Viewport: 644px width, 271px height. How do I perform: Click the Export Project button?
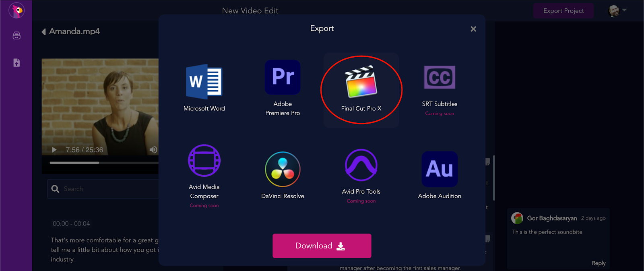point(563,11)
